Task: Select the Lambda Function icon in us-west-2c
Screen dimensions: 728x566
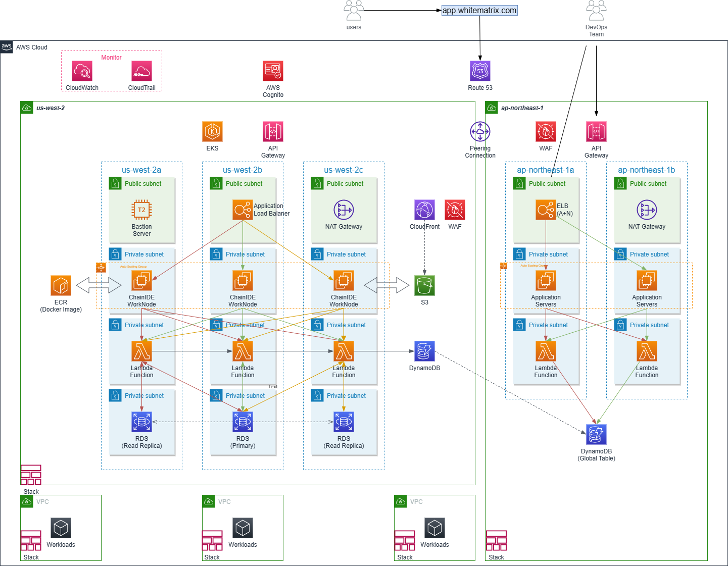Action: coord(344,351)
